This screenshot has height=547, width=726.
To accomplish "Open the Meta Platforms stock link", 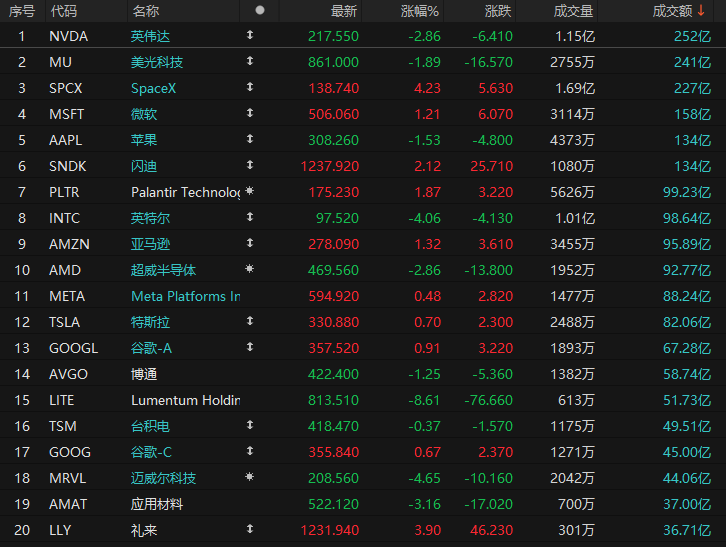I will click(186, 296).
